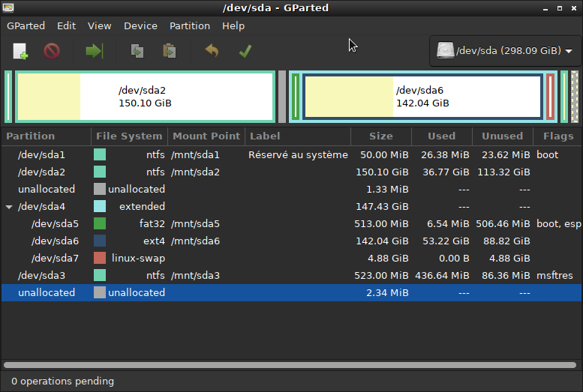Screen dimensions: 583x392
Task: Sort by the Mount Point column header
Action: 206,136
